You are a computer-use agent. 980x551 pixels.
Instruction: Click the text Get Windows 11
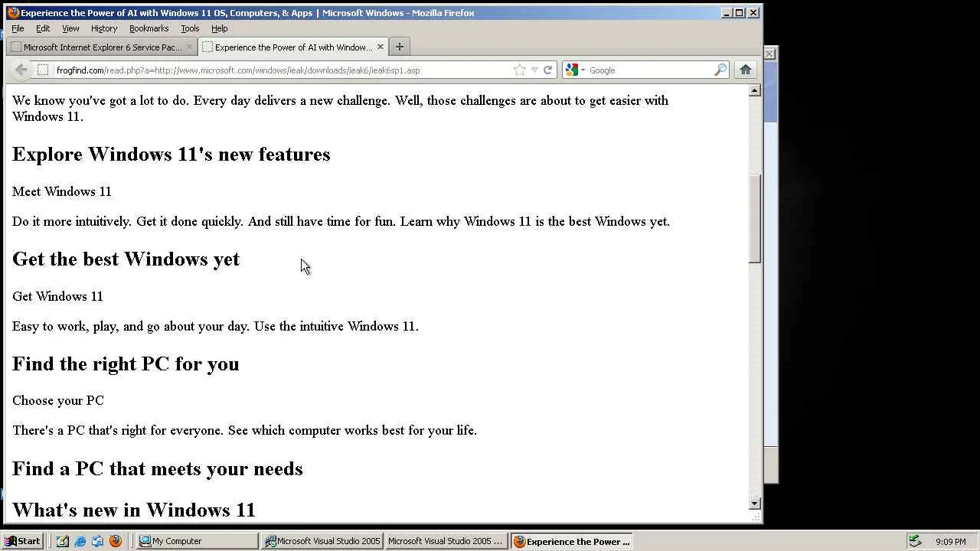57,296
